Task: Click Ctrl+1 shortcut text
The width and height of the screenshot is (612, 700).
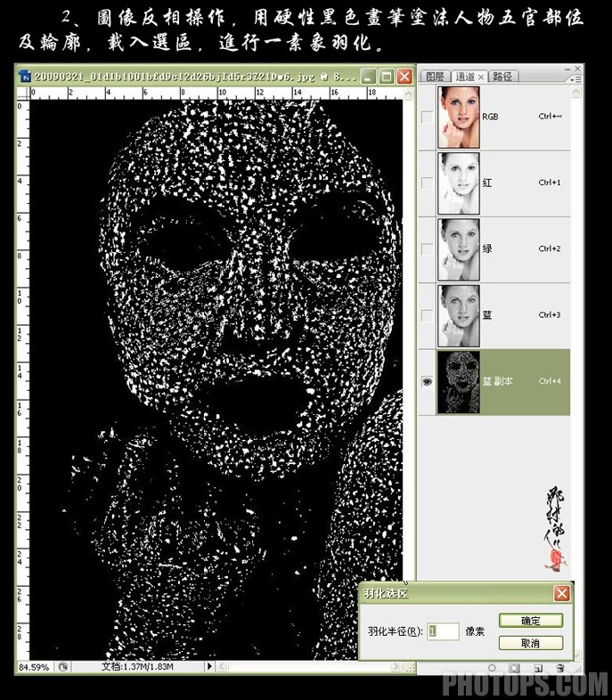Action: click(550, 183)
